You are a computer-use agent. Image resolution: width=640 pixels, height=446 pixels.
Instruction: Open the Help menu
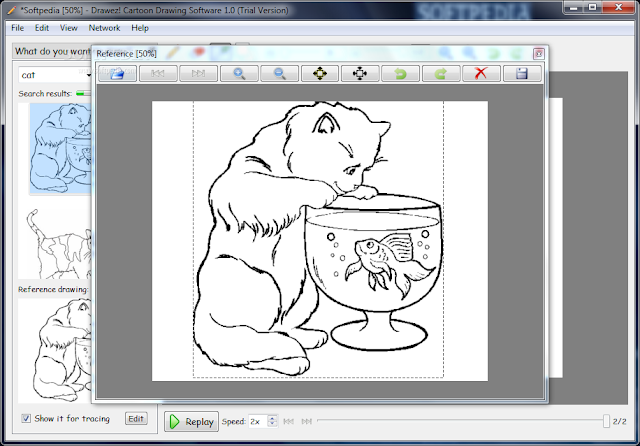pos(140,28)
